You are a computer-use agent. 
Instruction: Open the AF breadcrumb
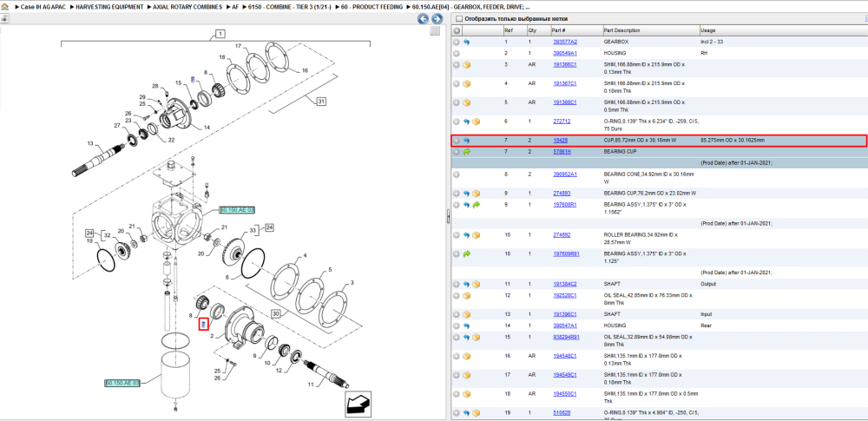(234, 7)
